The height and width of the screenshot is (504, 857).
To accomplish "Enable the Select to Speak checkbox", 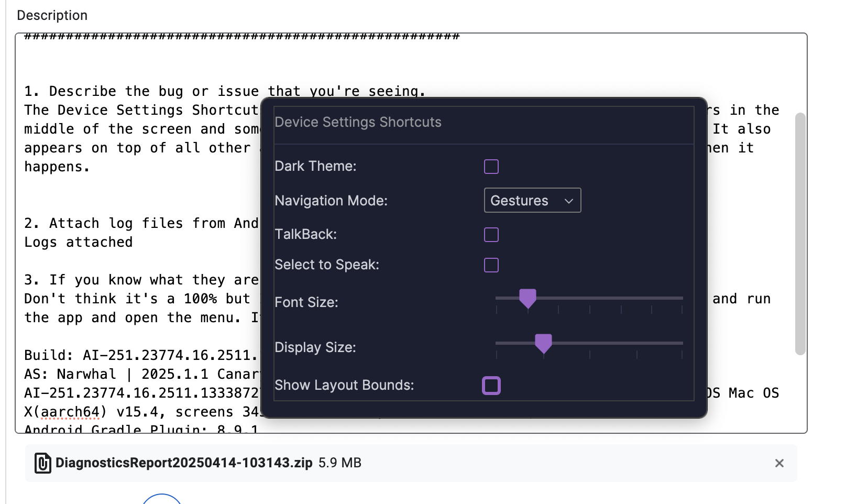I will (491, 265).
